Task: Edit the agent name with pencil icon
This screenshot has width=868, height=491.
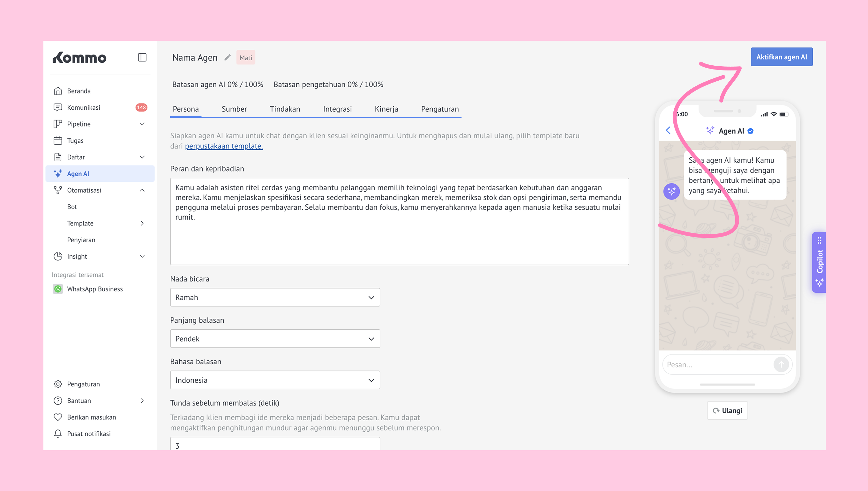Action: coord(228,58)
